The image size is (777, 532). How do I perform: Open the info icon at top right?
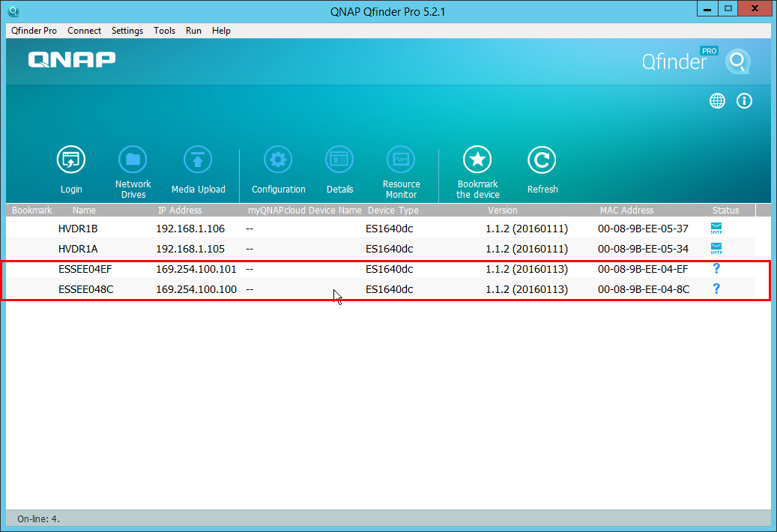[744, 101]
